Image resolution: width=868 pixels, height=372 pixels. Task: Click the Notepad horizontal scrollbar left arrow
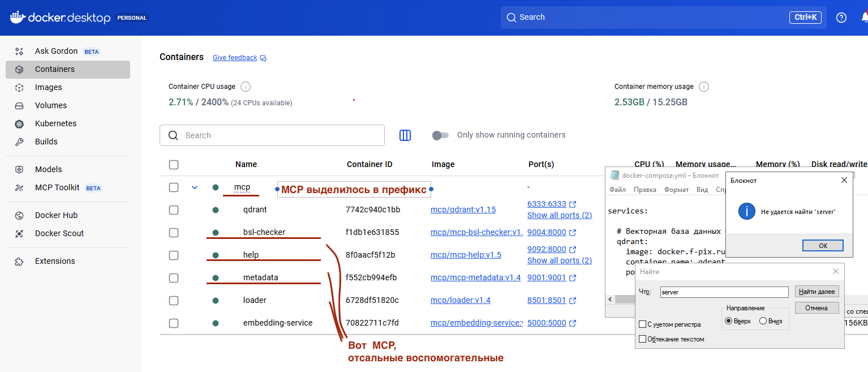click(611, 299)
